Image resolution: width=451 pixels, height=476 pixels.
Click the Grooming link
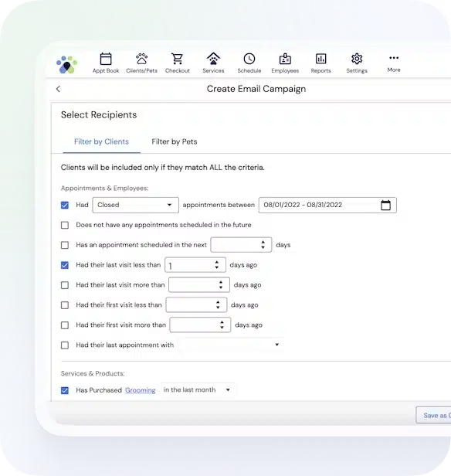(140, 390)
